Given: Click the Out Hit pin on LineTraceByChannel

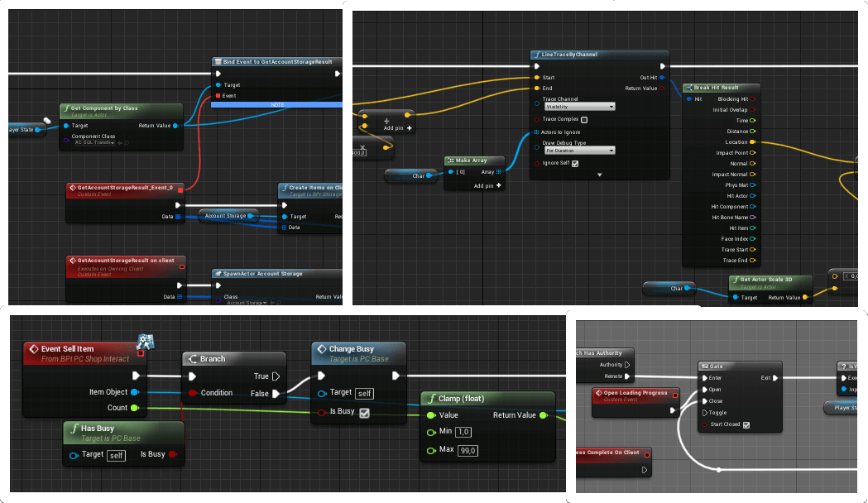Looking at the screenshot, I should pyautogui.click(x=662, y=78).
